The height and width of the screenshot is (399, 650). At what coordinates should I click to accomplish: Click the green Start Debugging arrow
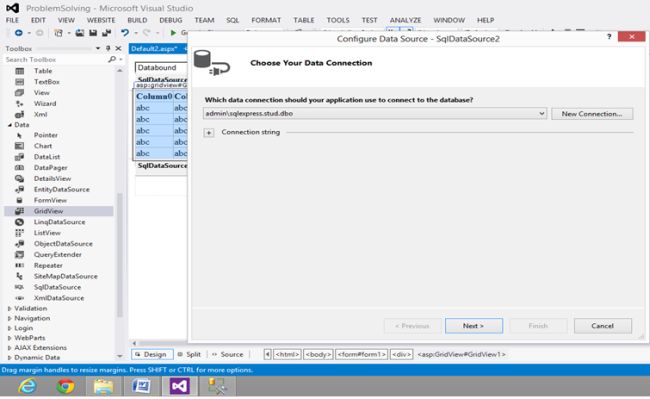pyautogui.click(x=173, y=33)
